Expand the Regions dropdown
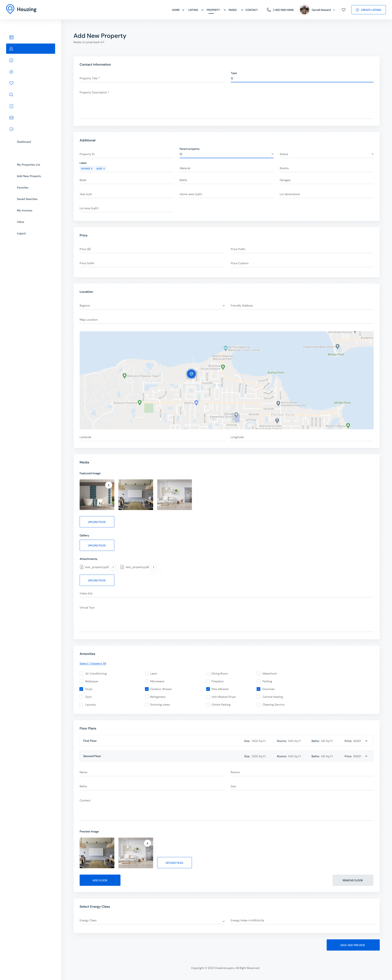The width and height of the screenshot is (392, 980). (x=152, y=305)
